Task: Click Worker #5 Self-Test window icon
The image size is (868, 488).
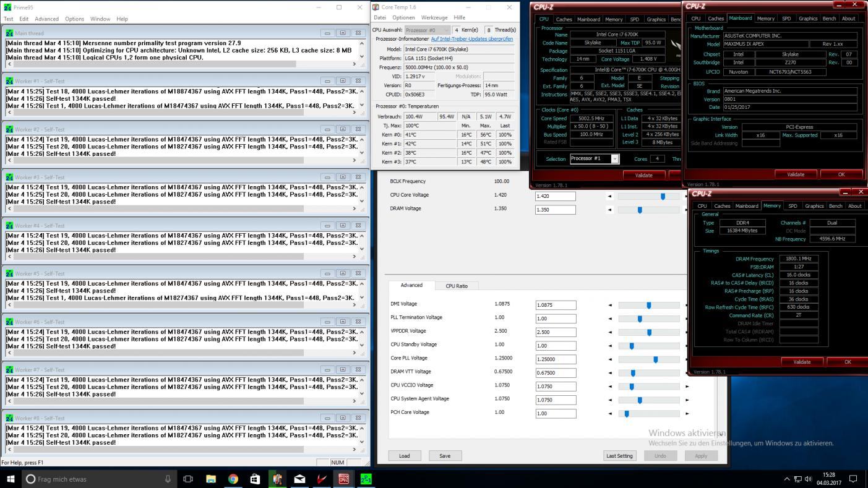Action: tap(9, 273)
